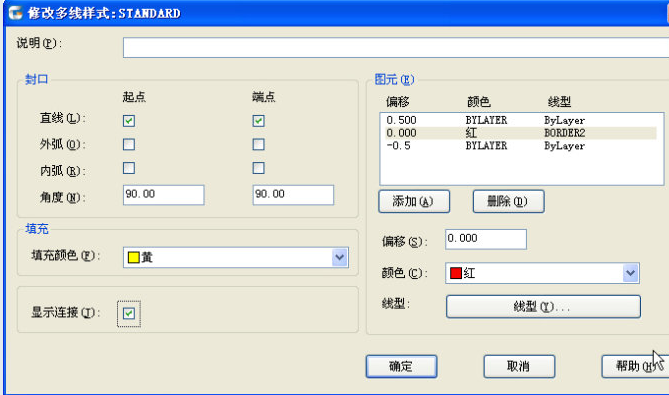Click the 线型 column header

[x=559, y=102]
